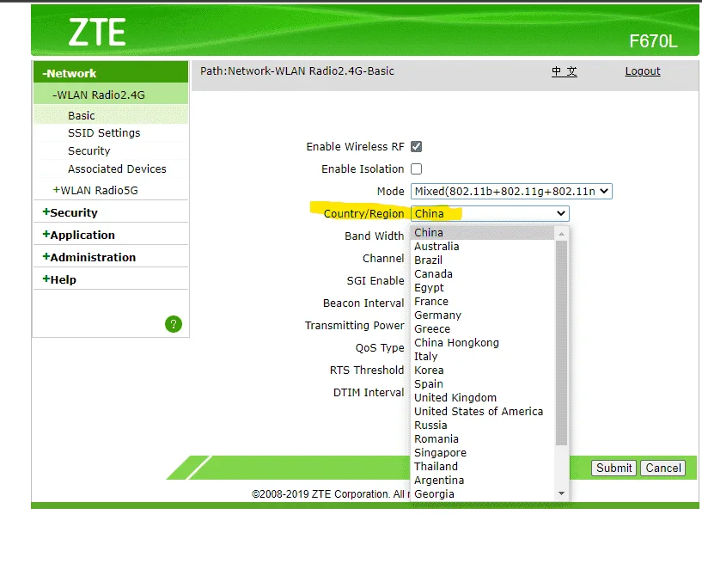Pick Greece from the country list
Image resolution: width=702 pixels, height=588 pixels.
pos(483,328)
